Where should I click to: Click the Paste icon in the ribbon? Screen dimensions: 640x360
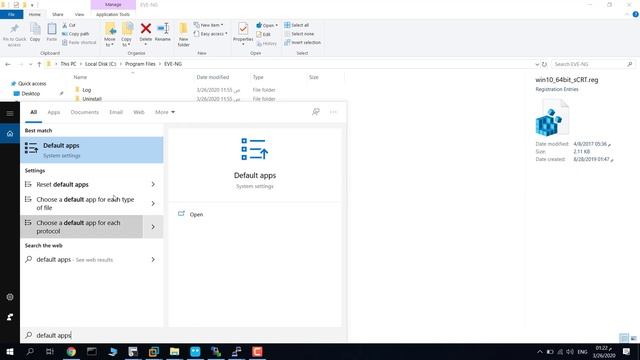pyautogui.click(x=51, y=32)
